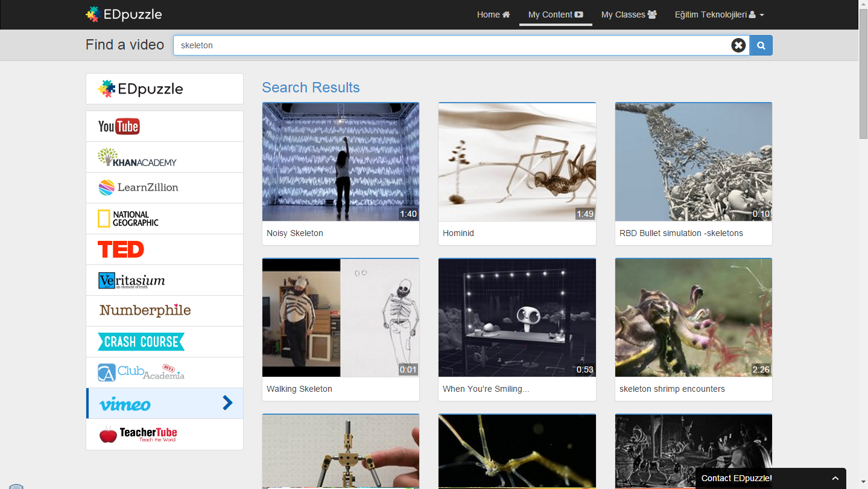Click 'When You're Smiling...' title text
The height and width of the screenshot is (489, 868).
click(x=486, y=389)
